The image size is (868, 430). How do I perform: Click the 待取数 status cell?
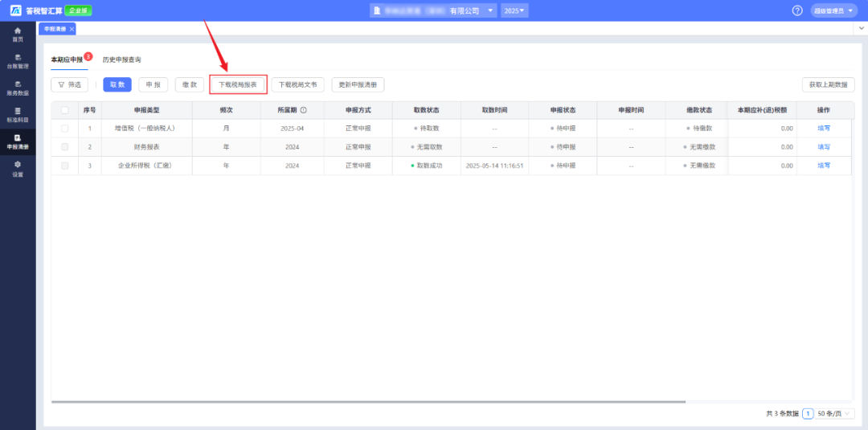click(426, 129)
